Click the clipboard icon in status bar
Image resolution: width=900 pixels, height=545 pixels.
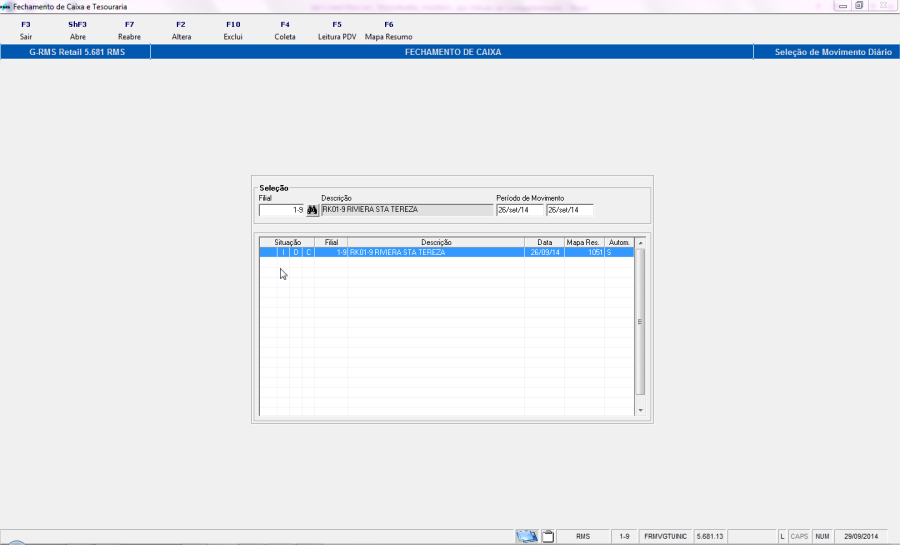pyautogui.click(x=548, y=536)
